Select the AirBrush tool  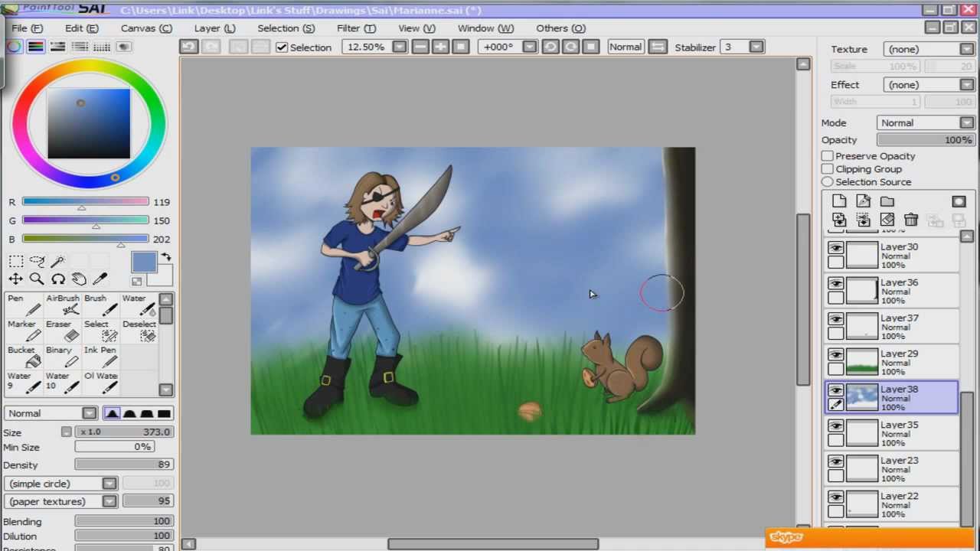[63, 305]
